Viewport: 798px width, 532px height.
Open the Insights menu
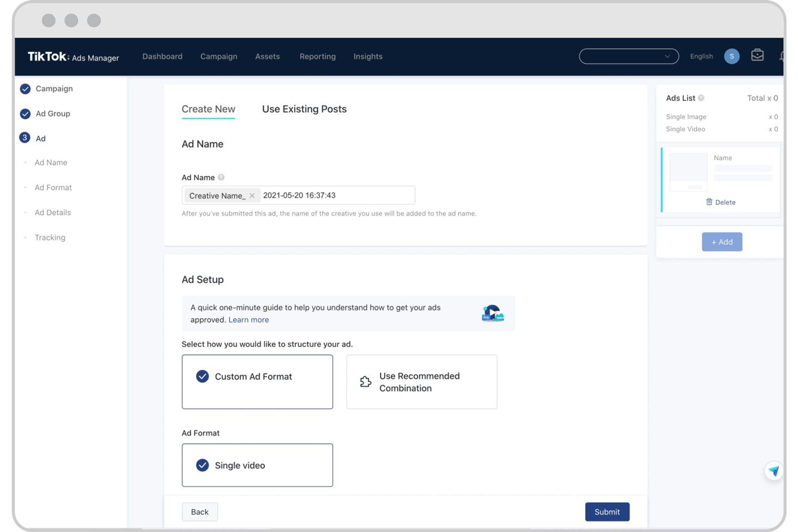coord(368,56)
